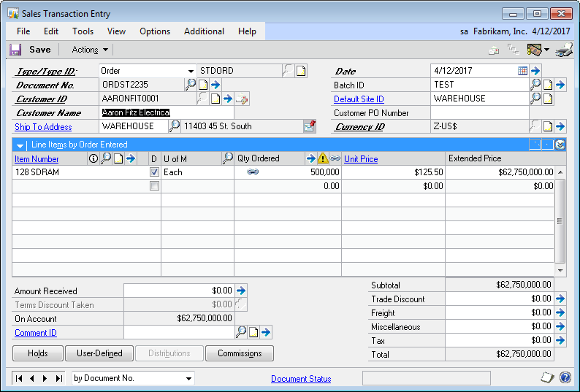Image resolution: width=580 pixels, height=392 pixels.
Task: Open the Tools menu
Action: [x=83, y=31]
